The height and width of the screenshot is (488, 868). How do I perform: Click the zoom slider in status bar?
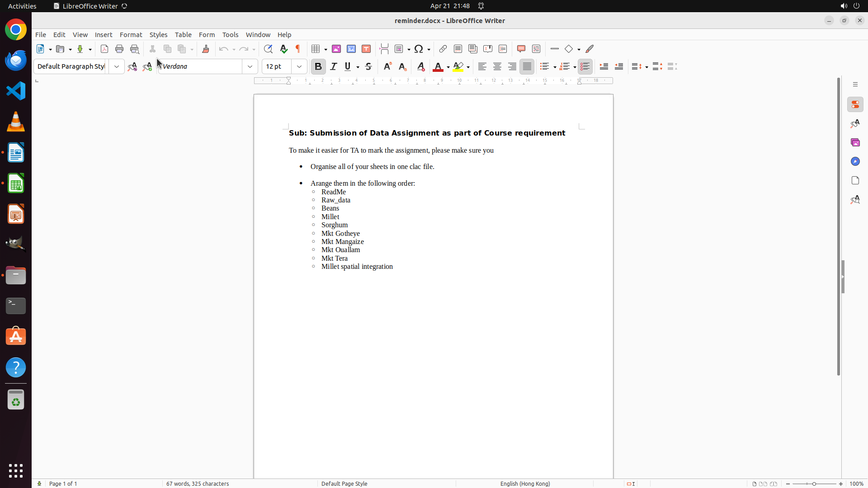814,483
